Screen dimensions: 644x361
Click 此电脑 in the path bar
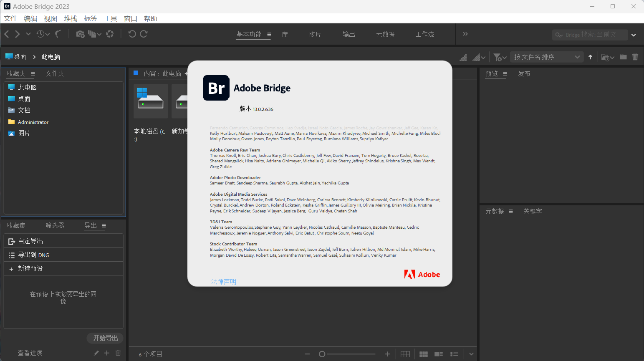[x=51, y=57]
